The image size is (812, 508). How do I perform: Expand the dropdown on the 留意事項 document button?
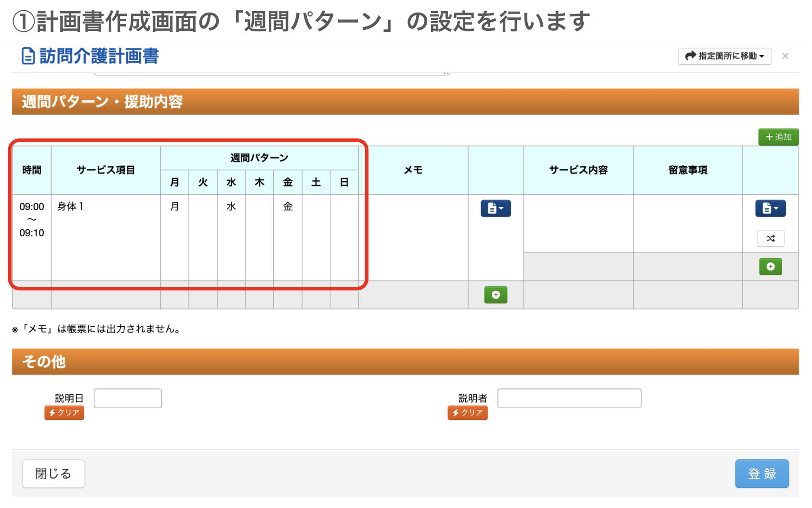pyautogui.click(x=776, y=208)
